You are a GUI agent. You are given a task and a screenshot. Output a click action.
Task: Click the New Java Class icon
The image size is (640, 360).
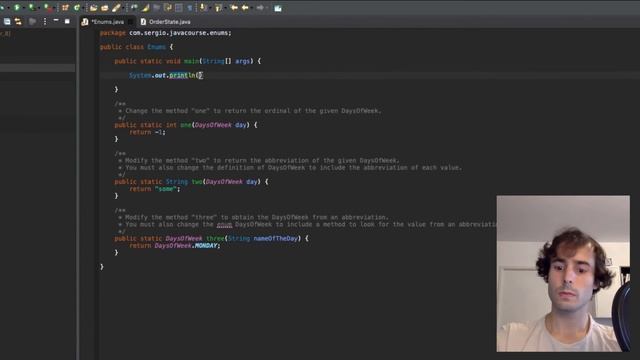pos(76,8)
